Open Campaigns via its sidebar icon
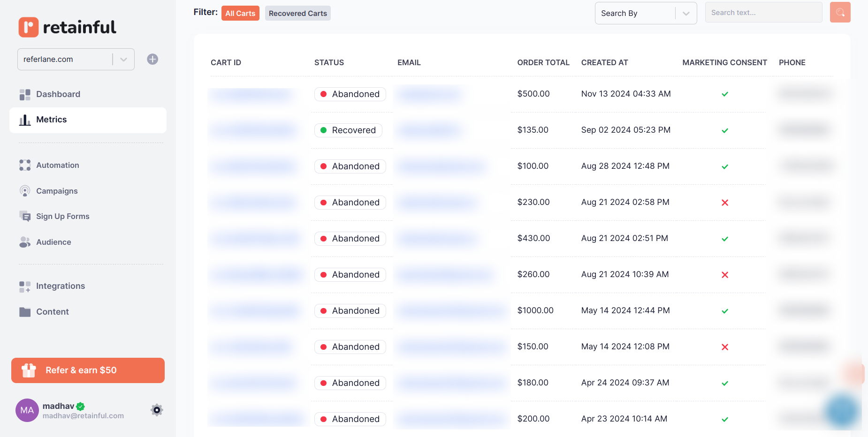The height and width of the screenshot is (437, 868). click(x=25, y=191)
